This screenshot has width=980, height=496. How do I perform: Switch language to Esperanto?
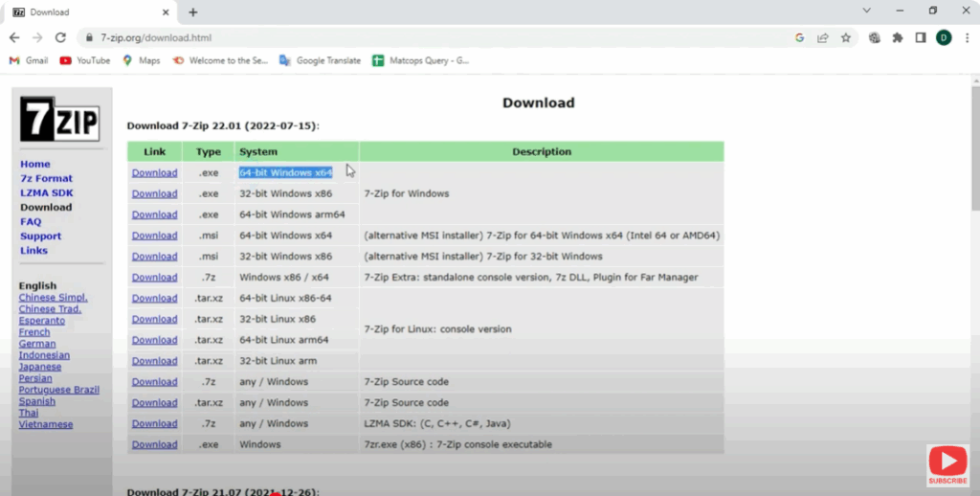pyautogui.click(x=42, y=320)
